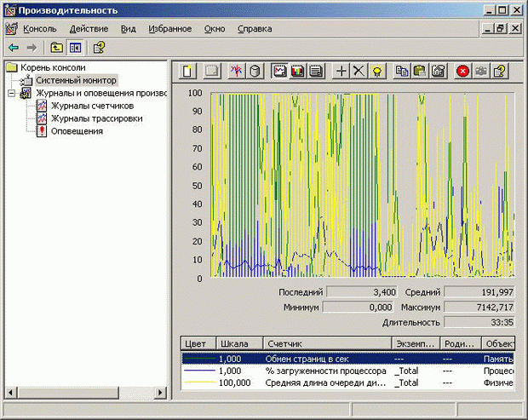Select Журналы трассировки tree item

(96, 118)
